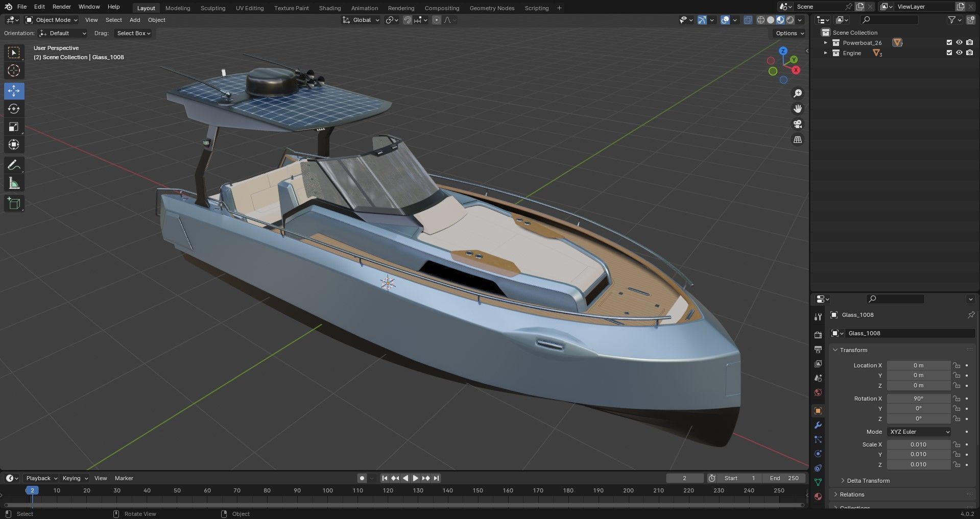Disable Engine collection in renders
The image size is (980, 519).
click(x=969, y=53)
